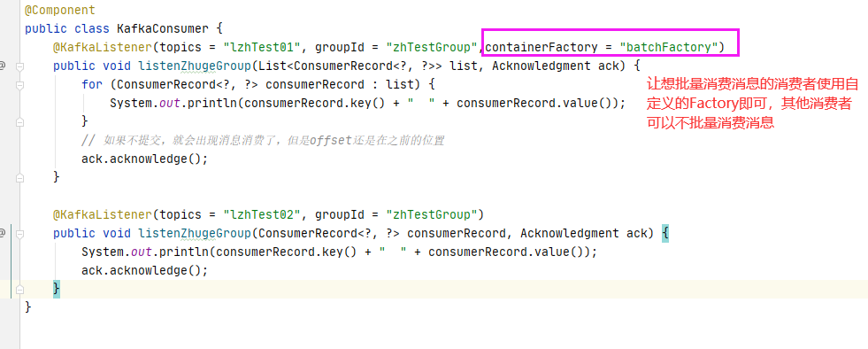The height and width of the screenshot is (349, 868).
Task: Click fold end marker on the highlighted closing brace line
Action: coord(20,289)
